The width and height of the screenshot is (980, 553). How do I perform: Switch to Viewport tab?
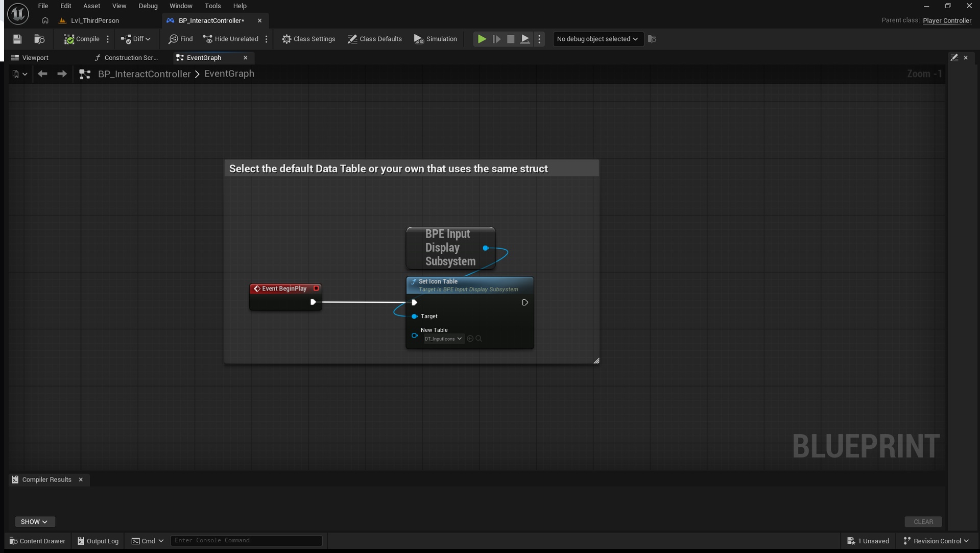click(35, 58)
